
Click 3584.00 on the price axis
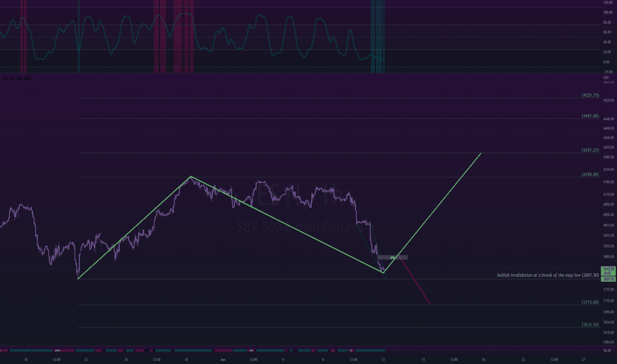coord(608,342)
